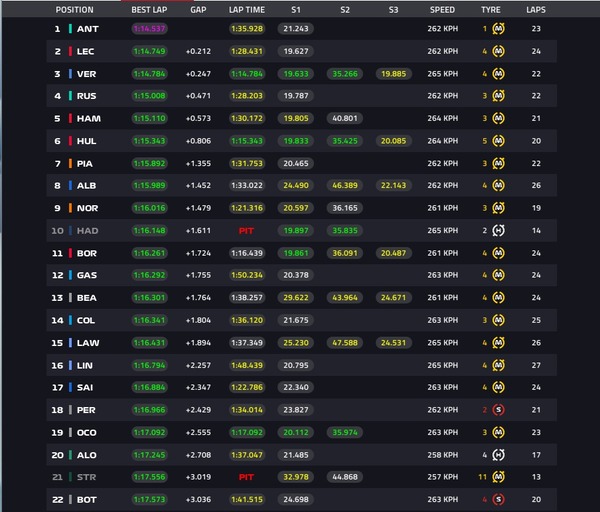Select driver name HAD
The height and width of the screenshot is (512, 600).
[88, 231]
